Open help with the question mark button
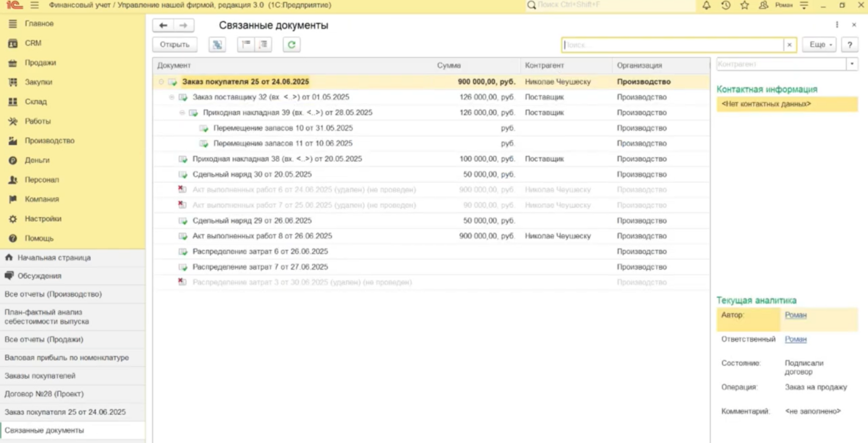The width and height of the screenshot is (868, 443). (850, 45)
